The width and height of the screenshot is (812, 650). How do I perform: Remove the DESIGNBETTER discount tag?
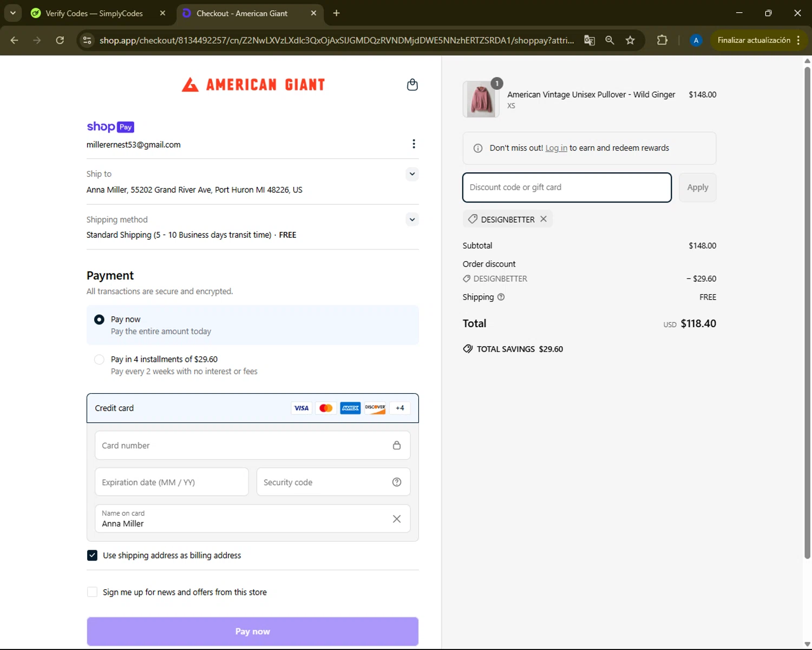(543, 219)
